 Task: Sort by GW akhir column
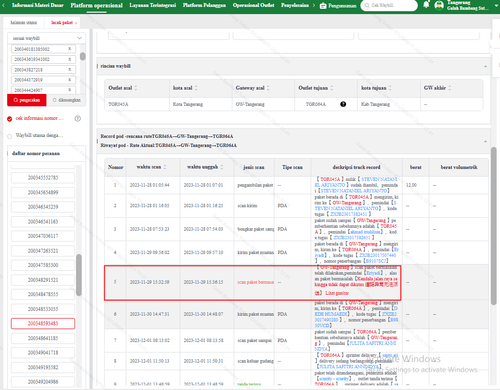coord(450,88)
